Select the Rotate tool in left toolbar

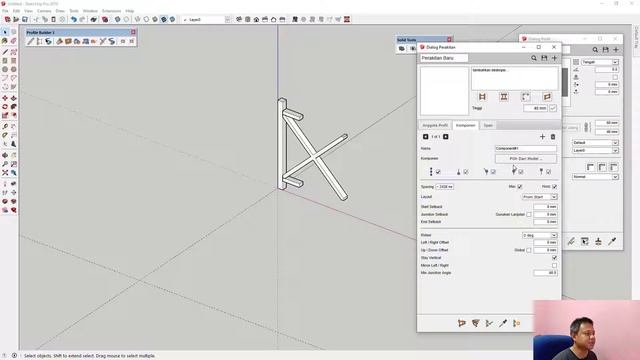click(x=5, y=107)
